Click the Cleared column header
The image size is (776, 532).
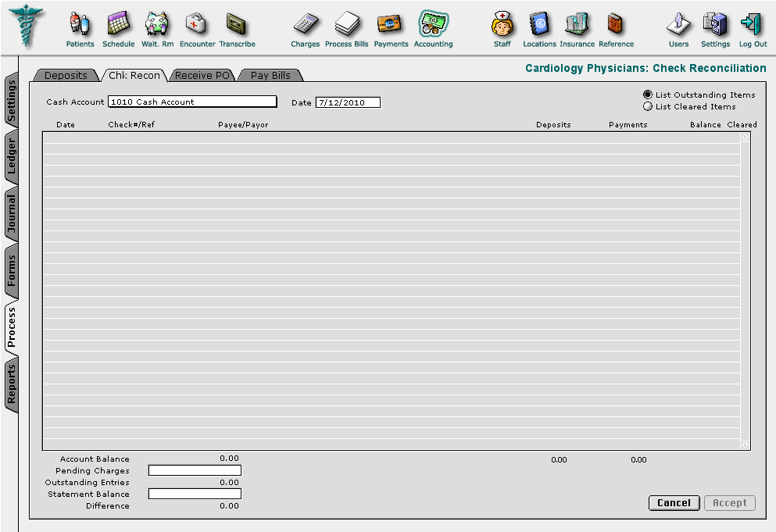click(x=742, y=125)
